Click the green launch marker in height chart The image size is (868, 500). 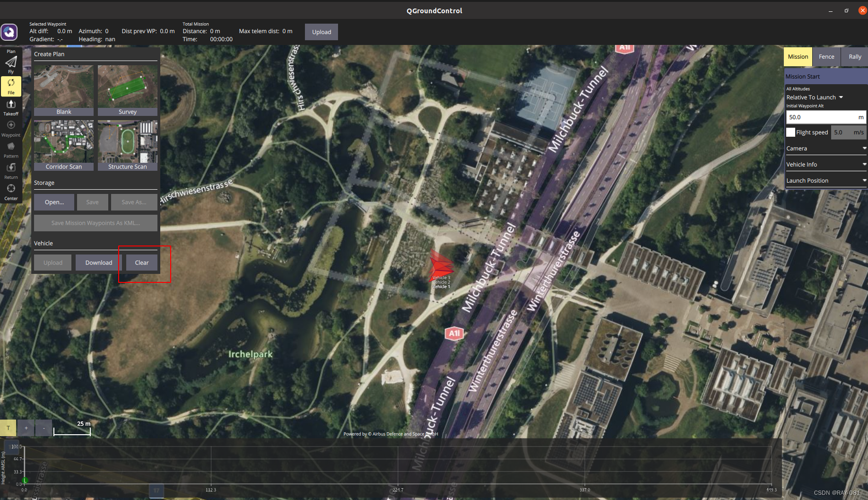coord(25,481)
